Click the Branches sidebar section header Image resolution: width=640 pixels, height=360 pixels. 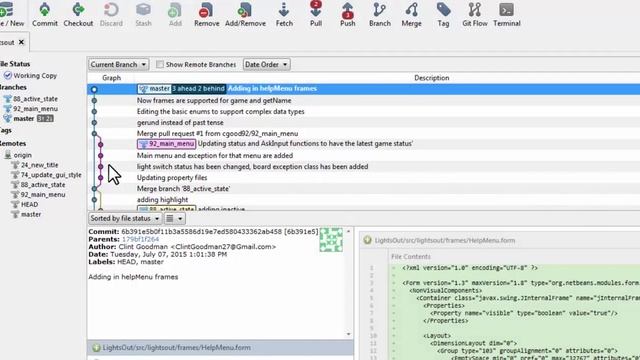(x=13, y=87)
